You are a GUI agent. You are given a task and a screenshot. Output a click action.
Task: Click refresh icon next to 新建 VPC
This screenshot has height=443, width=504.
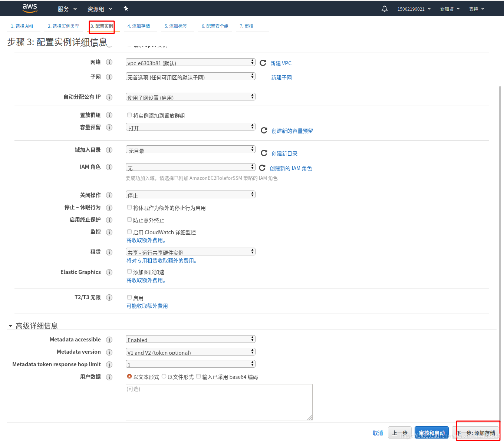point(263,63)
